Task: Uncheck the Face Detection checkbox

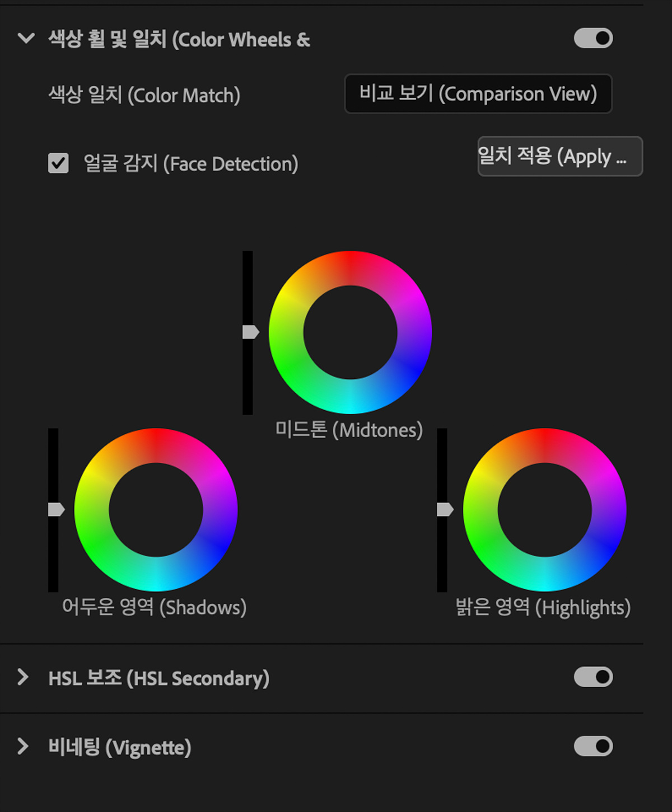Action: click(58, 163)
